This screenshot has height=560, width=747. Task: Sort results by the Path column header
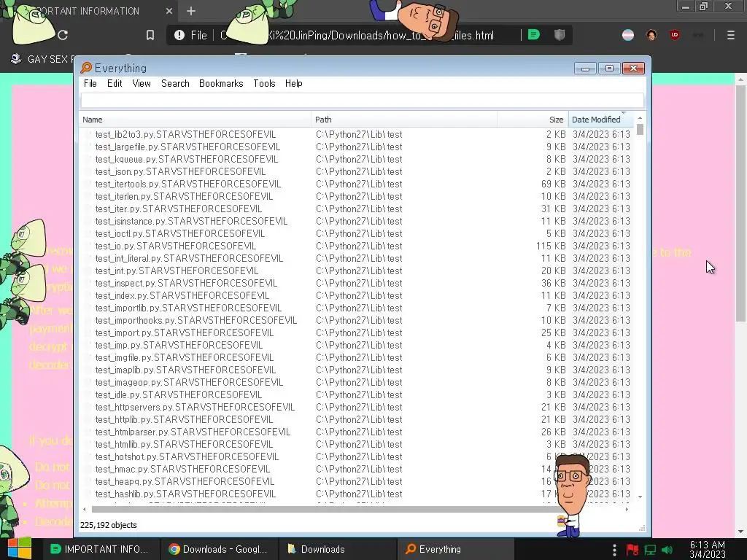pos(404,120)
